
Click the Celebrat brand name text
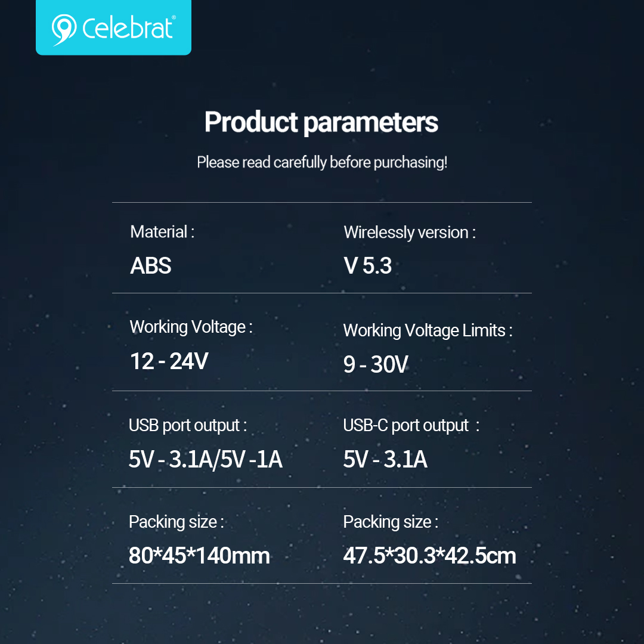pyautogui.click(x=128, y=29)
